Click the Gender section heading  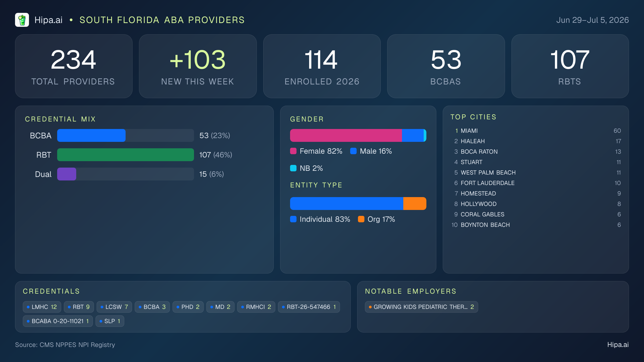click(307, 119)
